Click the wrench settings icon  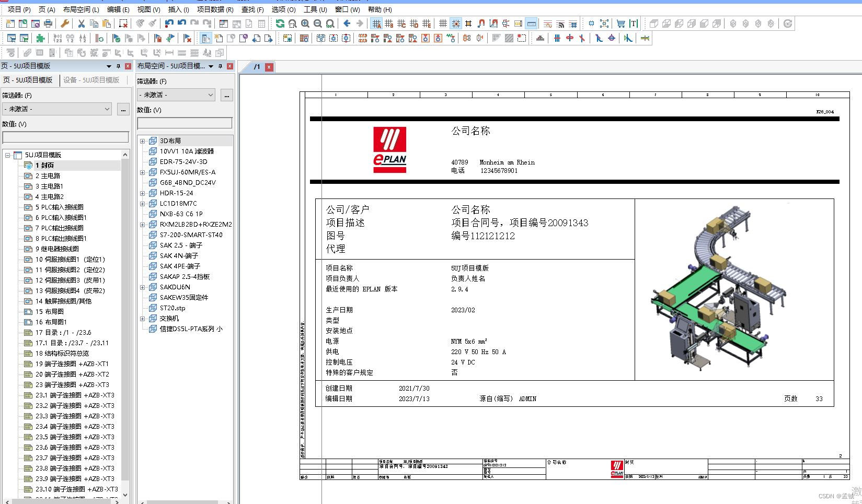(x=65, y=24)
